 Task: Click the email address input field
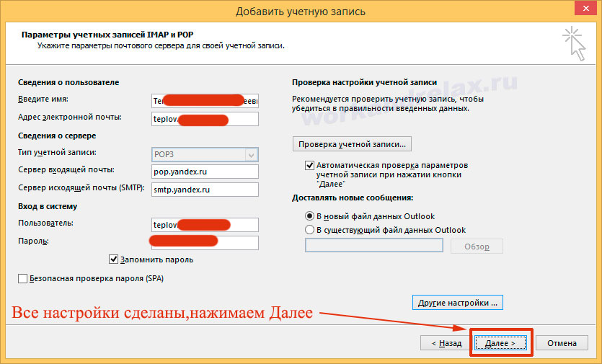(x=204, y=118)
